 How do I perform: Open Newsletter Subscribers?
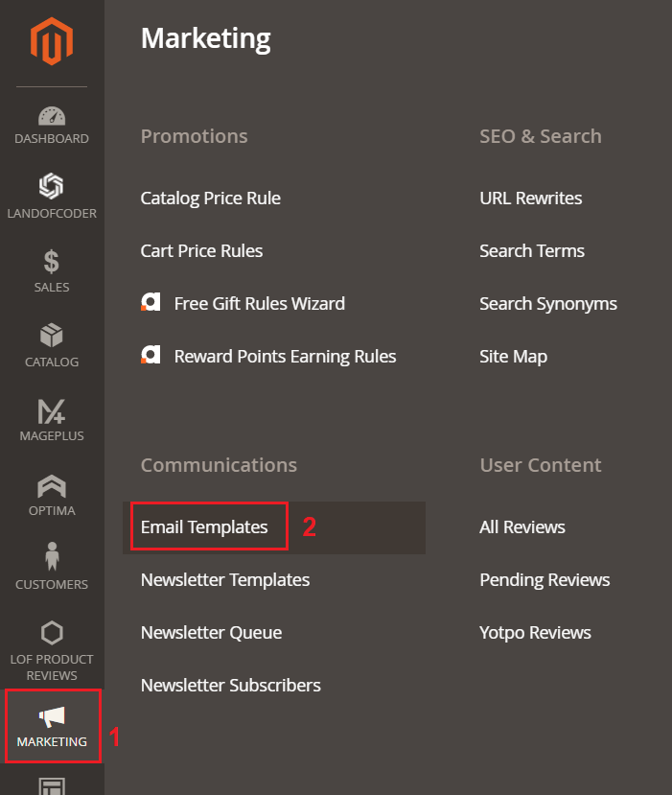click(x=231, y=686)
